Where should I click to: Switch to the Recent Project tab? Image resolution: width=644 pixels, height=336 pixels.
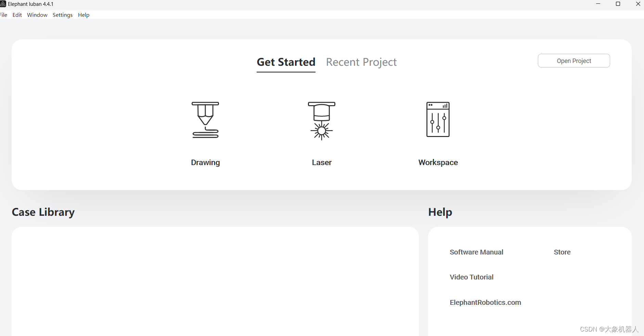(x=361, y=62)
